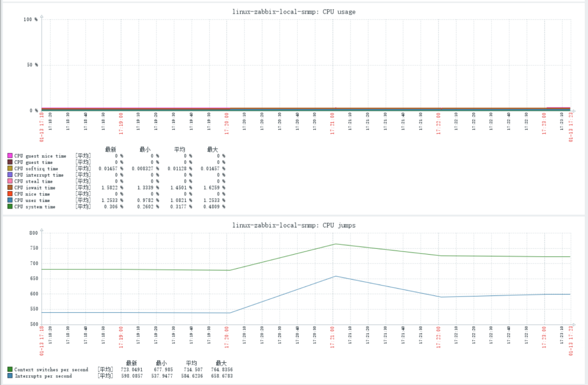588x385 pixels.
Task: Click the CPU guest nice time magenta swatch
Action: 10,155
